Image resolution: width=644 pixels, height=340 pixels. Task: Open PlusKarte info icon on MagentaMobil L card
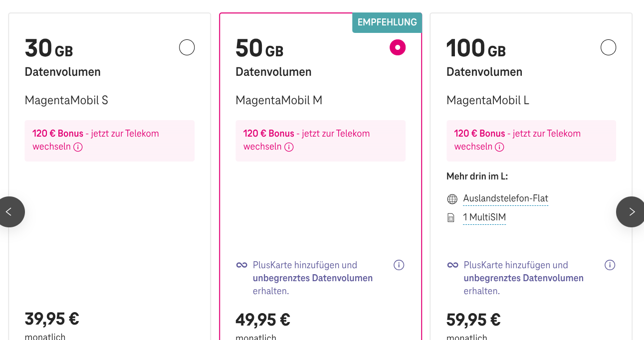click(x=610, y=265)
